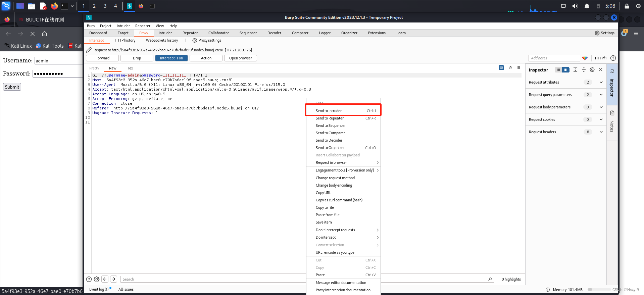Image resolution: width=644 pixels, height=295 pixels.
Task: Open search settings gear at bottom
Action: click(x=97, y=279)
